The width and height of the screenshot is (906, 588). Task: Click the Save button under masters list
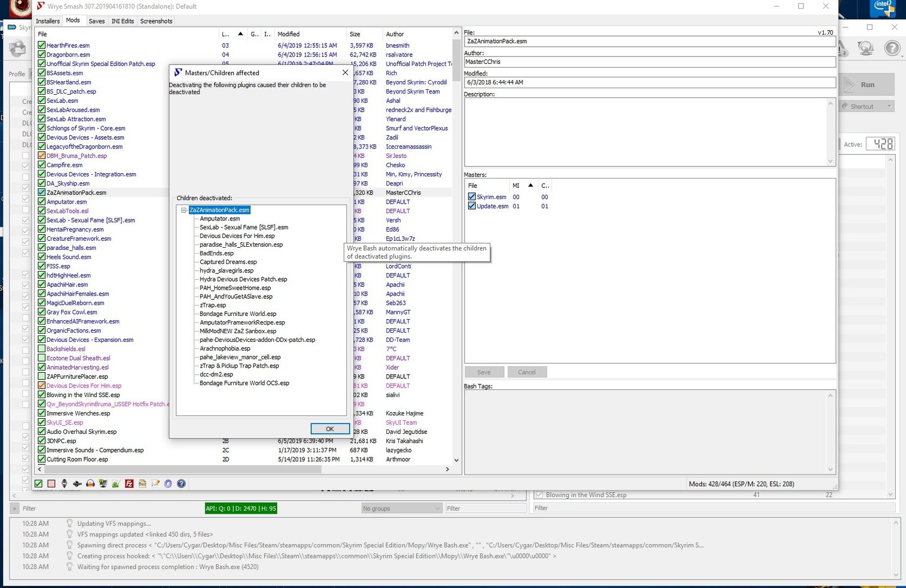(484, 372)
